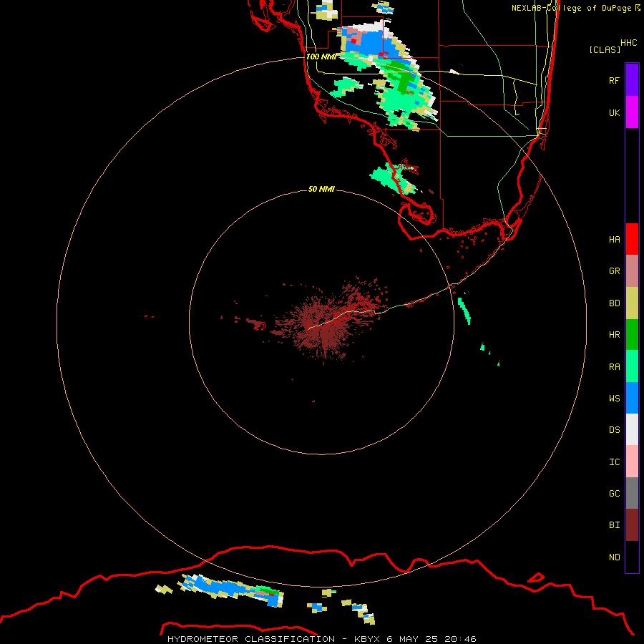The width and height of the screenshot is (644, 644).
Task: Click the HHC product label
Action: coord(628,43)
